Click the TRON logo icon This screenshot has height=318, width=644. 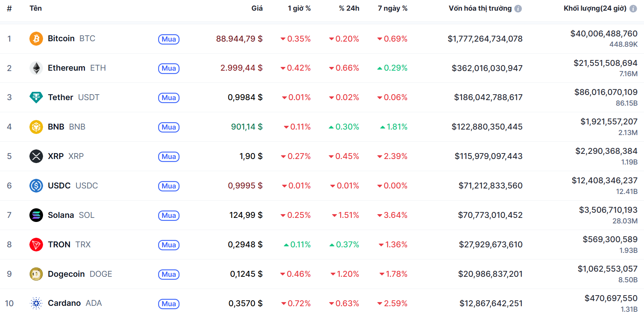coord(36,245)
